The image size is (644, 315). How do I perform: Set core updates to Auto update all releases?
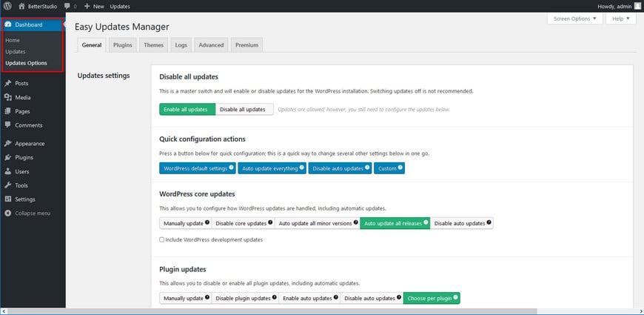pyautogui.click(x=395, y=223)
